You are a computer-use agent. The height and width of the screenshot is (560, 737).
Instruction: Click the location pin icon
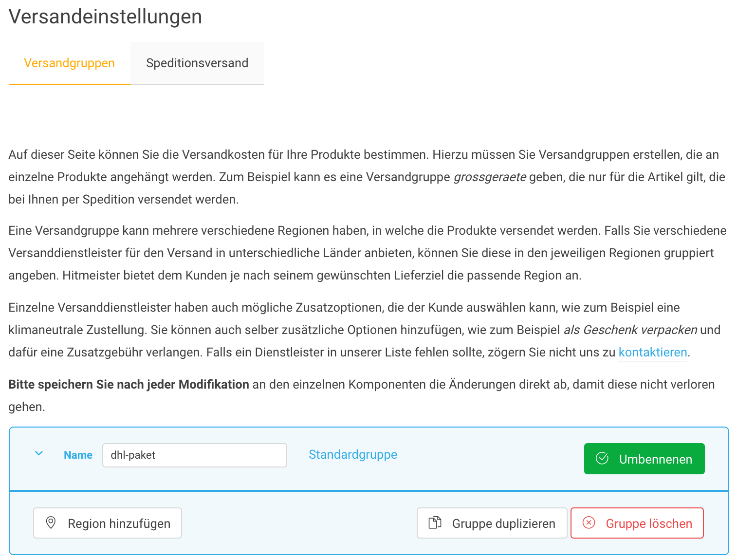coord(50,523)
